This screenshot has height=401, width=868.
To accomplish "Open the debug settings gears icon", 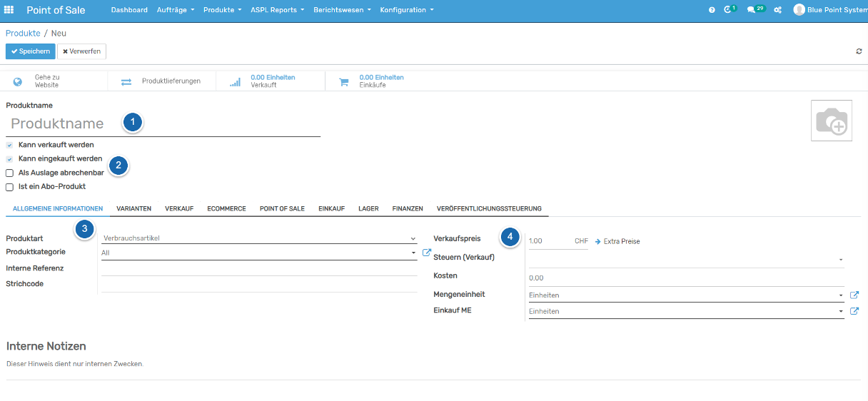I will tap(778, 10).
